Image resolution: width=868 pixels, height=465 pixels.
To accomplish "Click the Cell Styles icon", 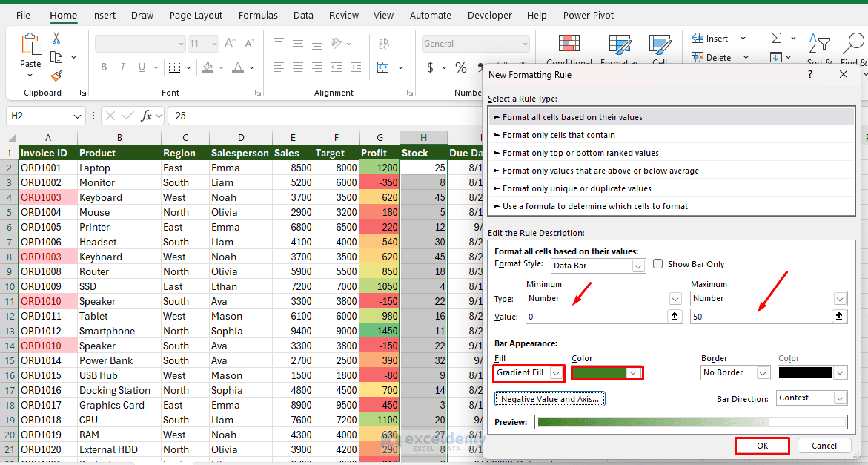I will (x=660, y=43).
